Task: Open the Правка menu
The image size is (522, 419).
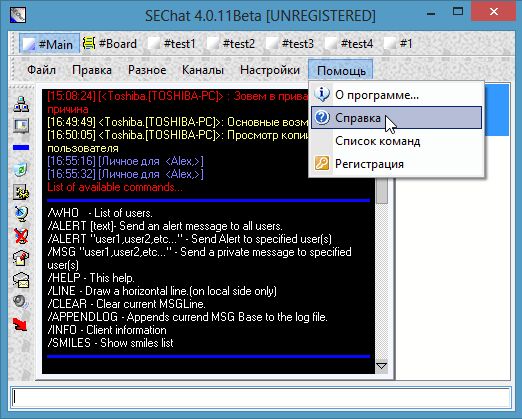Action: pyautogui.click(x=92, y=70)
